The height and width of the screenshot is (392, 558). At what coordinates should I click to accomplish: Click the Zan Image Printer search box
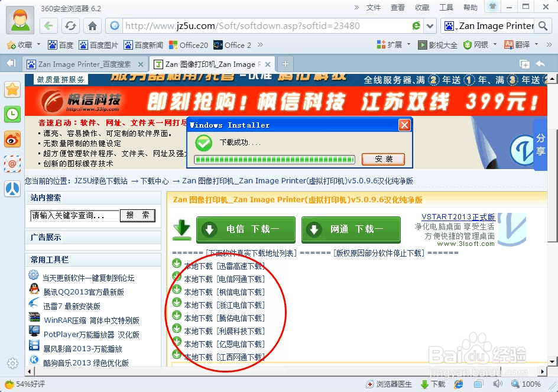[x=496, y=25]
